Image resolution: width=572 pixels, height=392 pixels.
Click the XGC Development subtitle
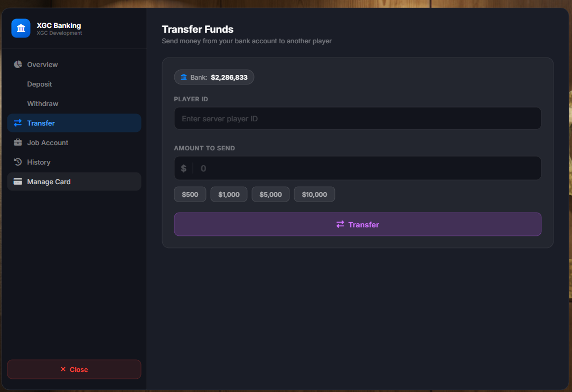pyautogui.click(x=59, y=33)
